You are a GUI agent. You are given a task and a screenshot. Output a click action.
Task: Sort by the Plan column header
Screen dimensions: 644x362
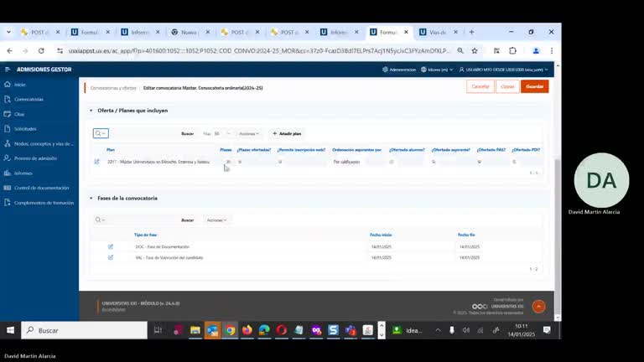click(111, 150)
